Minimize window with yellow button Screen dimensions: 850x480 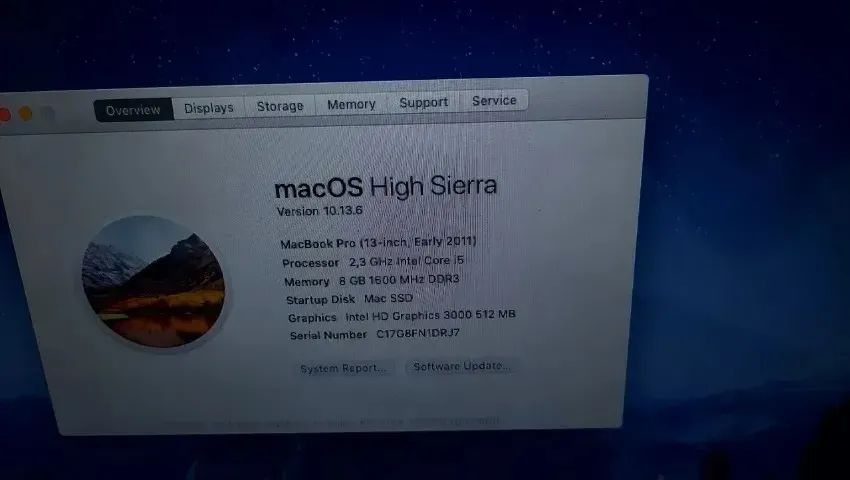pyautogui.click(x=25, y=114)
